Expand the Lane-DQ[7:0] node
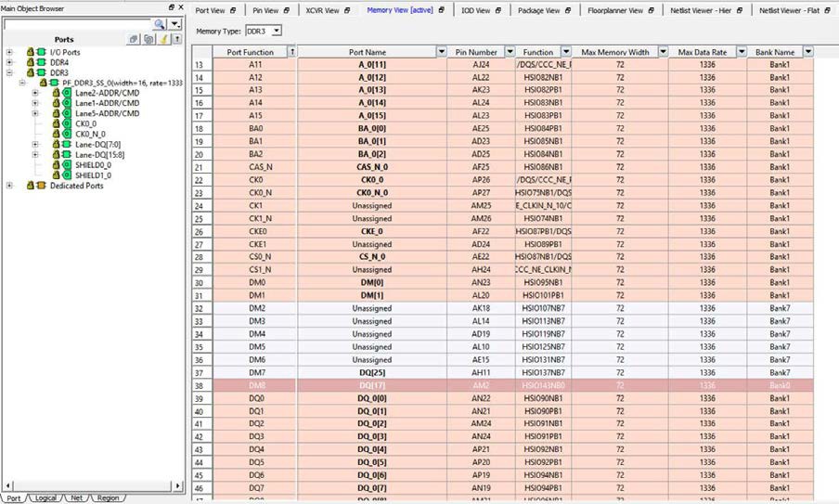 (35, 144)
